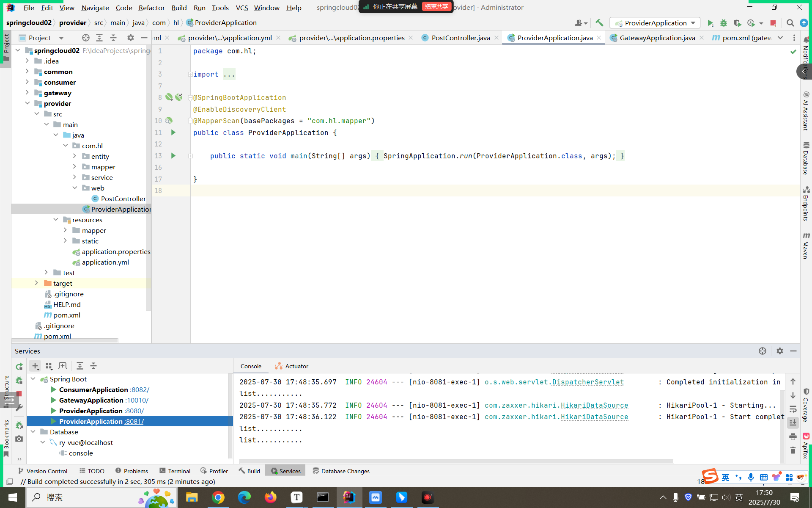The image size is (812, 508).
Task: Open Project panel gear options
Action: (x=131, y=38)
